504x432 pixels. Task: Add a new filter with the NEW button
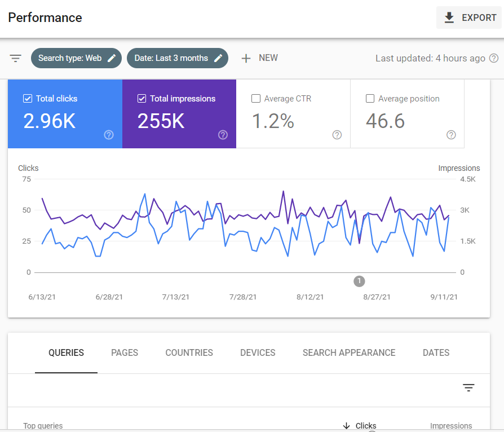tap(259, 58)
